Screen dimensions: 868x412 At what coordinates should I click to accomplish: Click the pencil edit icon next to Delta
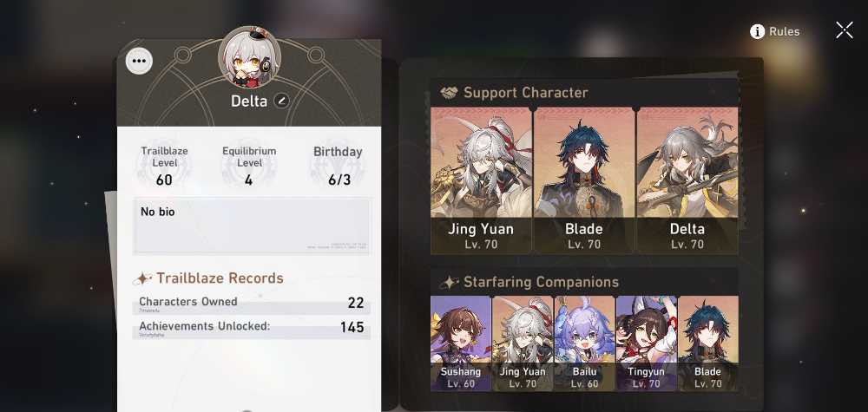281,101
